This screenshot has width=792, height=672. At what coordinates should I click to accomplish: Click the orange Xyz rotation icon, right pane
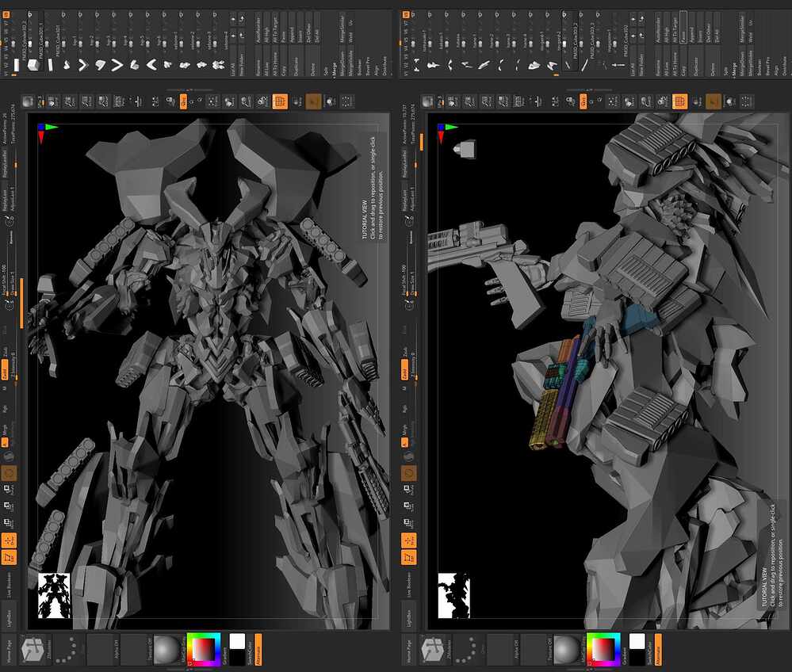coord(583,101)
